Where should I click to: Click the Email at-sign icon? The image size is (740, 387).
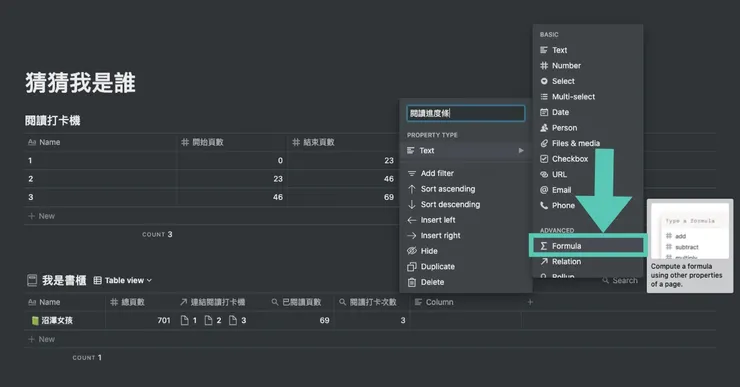(544, 190)
